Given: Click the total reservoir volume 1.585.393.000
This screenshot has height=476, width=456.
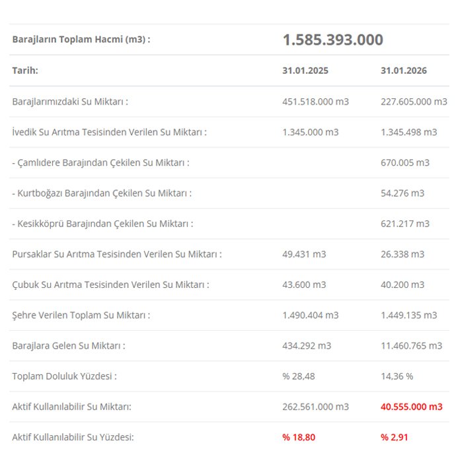Looking at the screenshot, I should 332,40.
